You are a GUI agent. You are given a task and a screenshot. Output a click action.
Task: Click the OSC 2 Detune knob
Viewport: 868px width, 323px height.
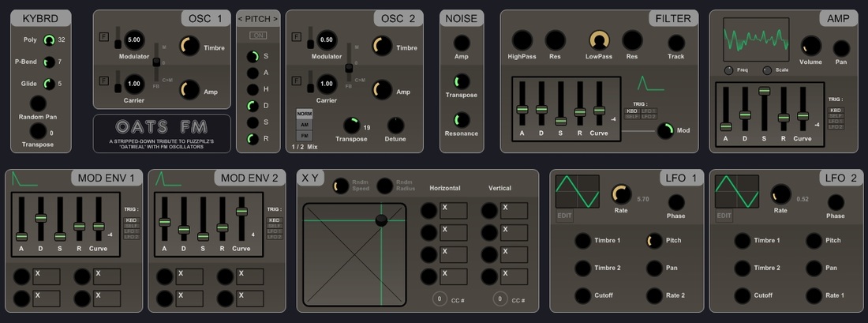pyautogui.click(x=395, y=126)
